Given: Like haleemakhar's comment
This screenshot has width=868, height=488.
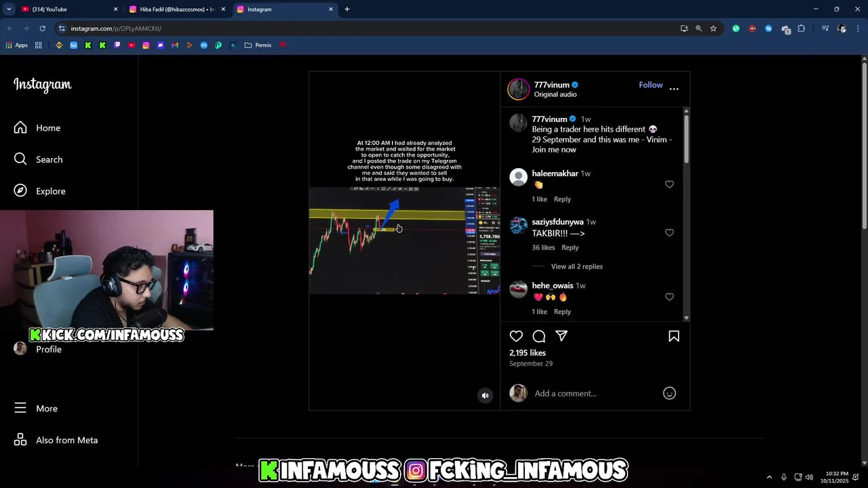Looking at the screenshot, I should coord(669,184).
